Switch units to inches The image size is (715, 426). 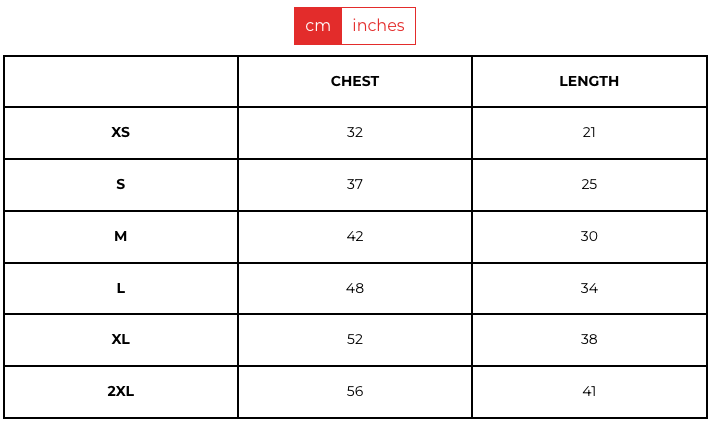378,26
